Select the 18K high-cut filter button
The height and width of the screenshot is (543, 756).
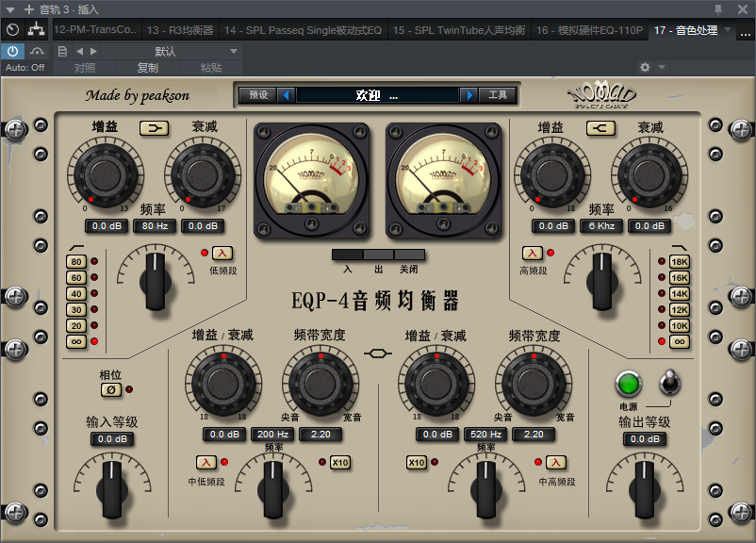[x=680, y=262]
